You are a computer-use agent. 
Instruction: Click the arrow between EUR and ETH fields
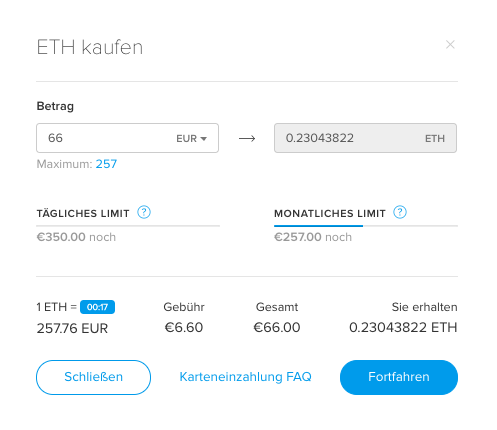coord(247,138)
